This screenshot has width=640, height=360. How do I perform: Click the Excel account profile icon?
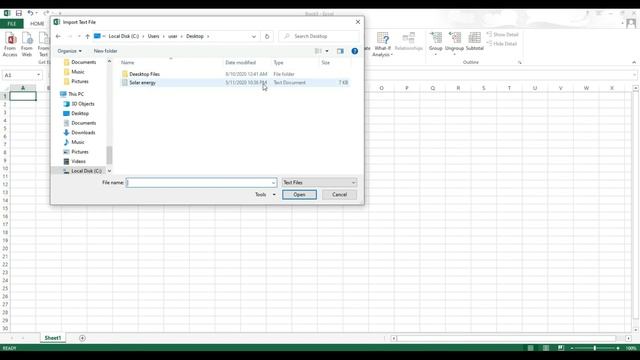click(631, 23)
